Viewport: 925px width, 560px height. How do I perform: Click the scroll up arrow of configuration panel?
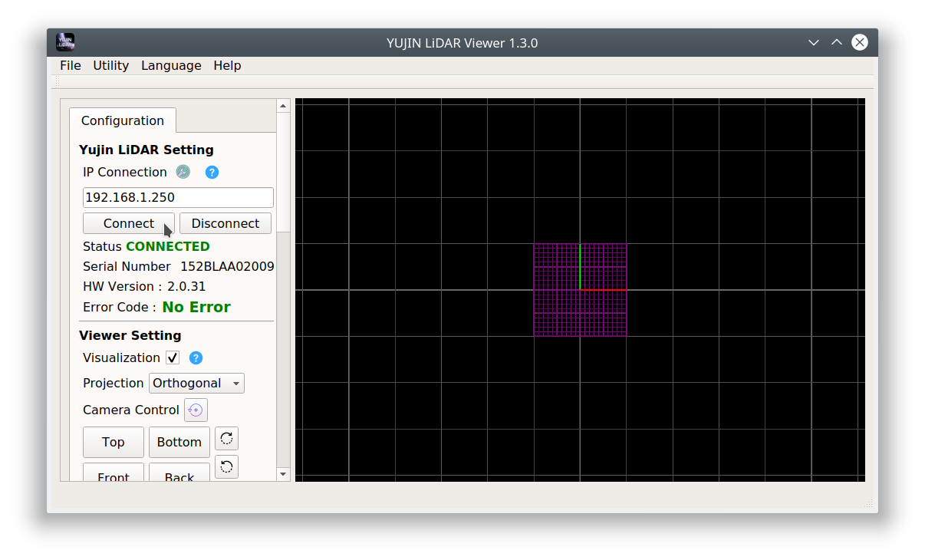pyautogui.click(x=284, y=106)
